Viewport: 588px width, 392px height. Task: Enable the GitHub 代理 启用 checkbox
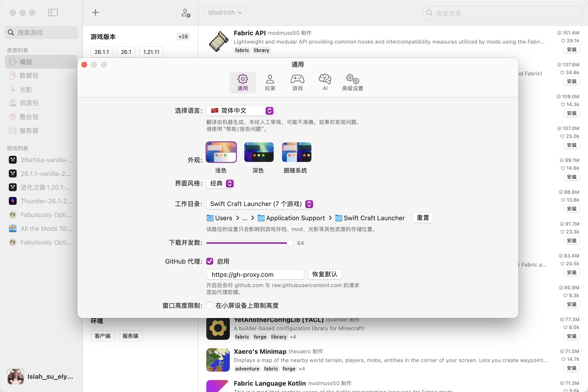(209, 261)
